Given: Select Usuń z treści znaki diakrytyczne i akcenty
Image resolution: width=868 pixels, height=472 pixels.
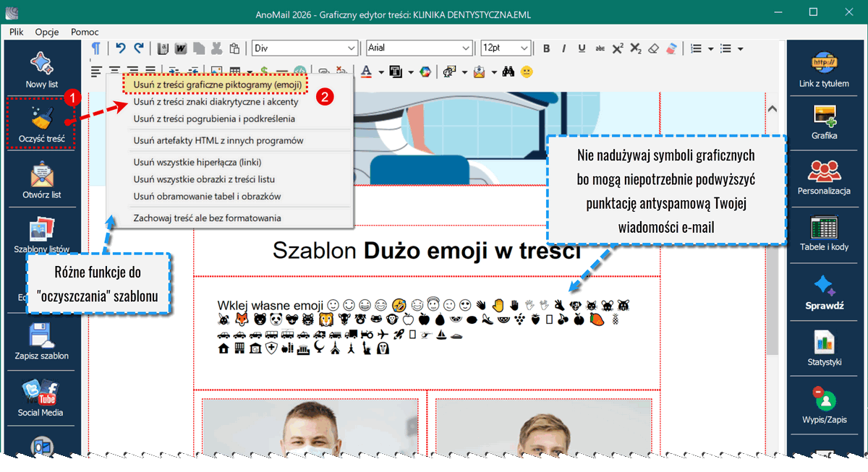Looking at the screenshot, I should pyautogui.click(x=216, y=102).
